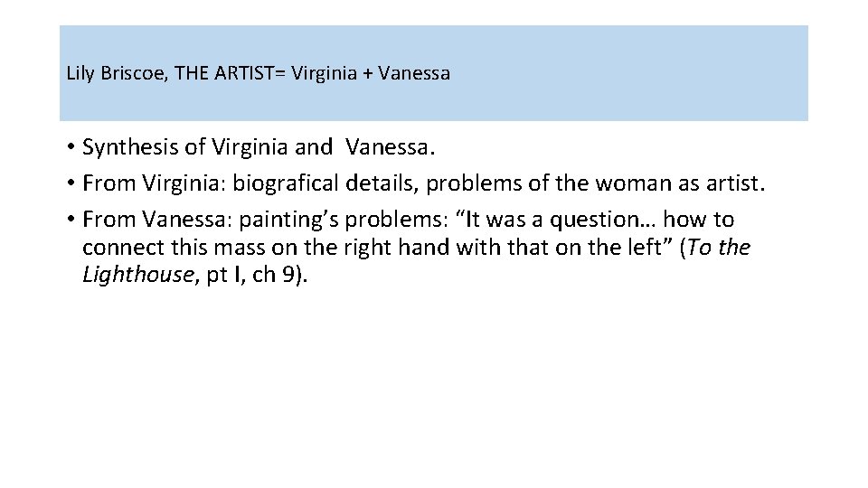
Task: Click the third bullet point marker
Action: point(71,220)
